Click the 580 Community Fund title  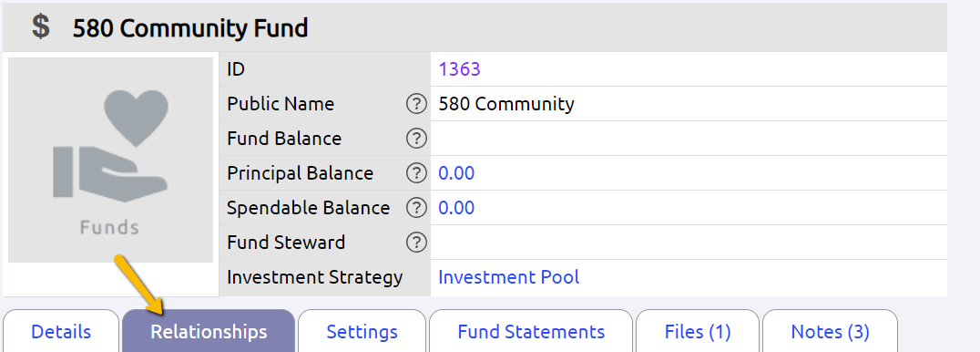tap(190, 28)
